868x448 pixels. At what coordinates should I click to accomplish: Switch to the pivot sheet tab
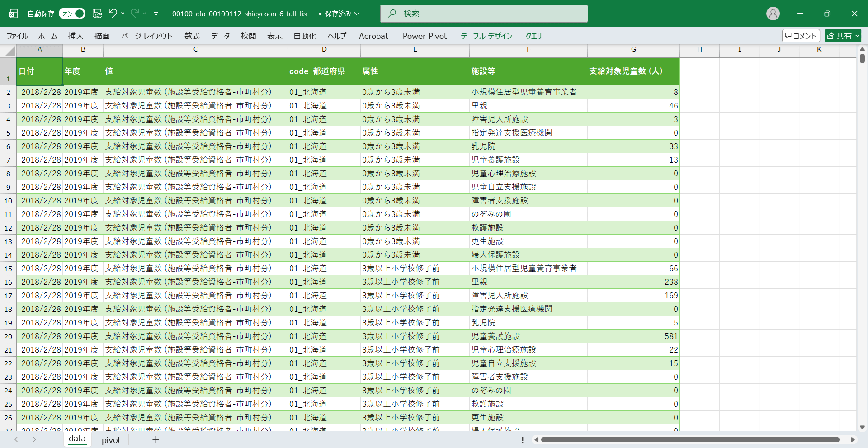click(111, 440)
